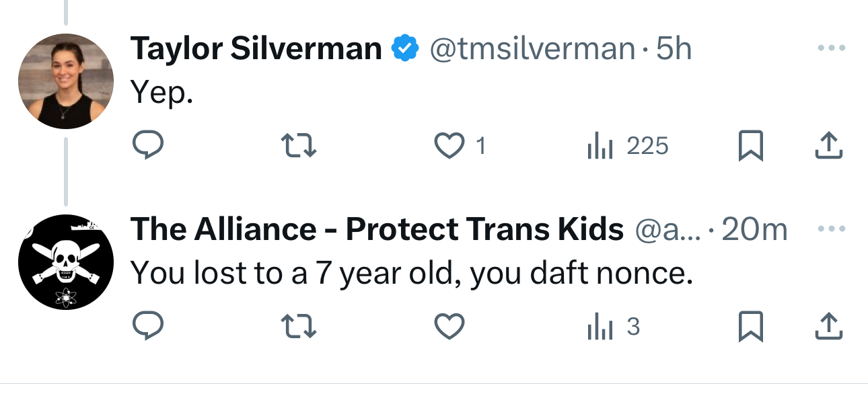Open Taylor Silverman's profile name link

(x=256, y=48)
